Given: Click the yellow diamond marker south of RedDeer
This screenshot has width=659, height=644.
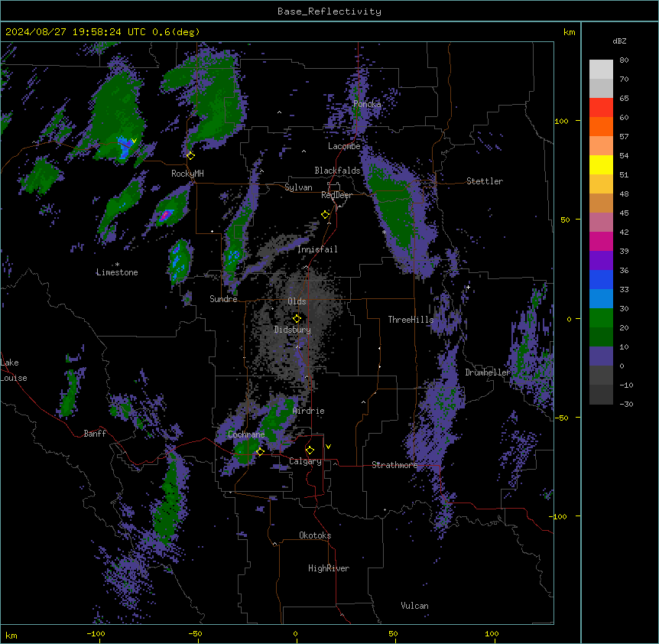Looking at the screenshot, I should [325, 215].
